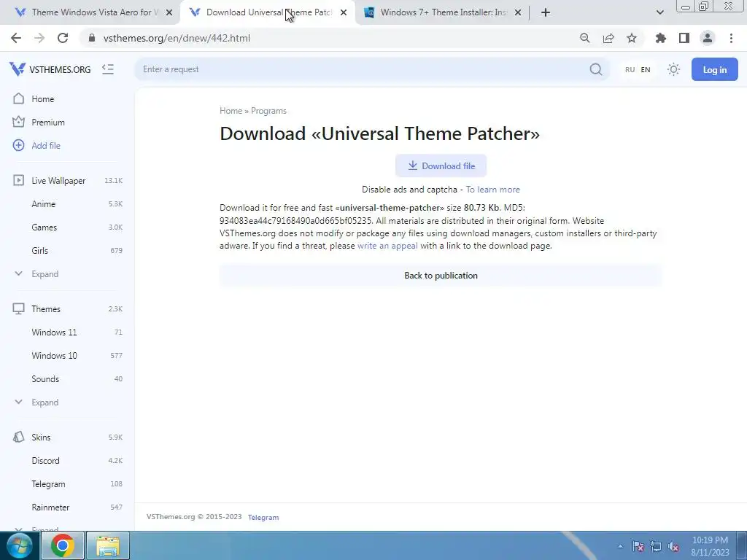The height and width of the screenshot is (560, 747).
Task: Click network tray icon
Action: [656, 547]
